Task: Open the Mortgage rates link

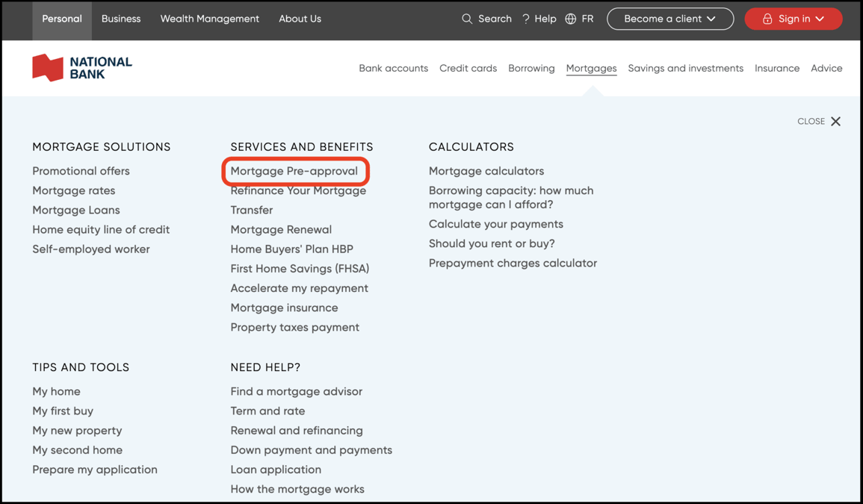Action: click(73, 190)
